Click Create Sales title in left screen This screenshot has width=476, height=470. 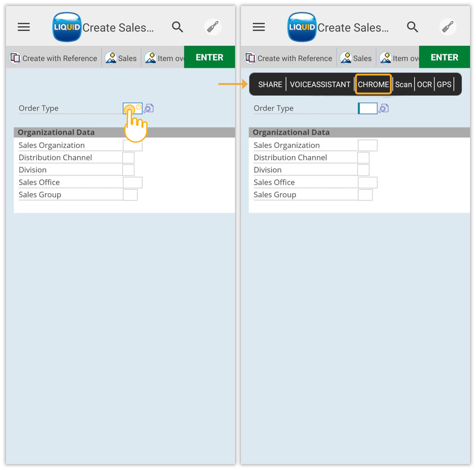[x=118, y=28]
